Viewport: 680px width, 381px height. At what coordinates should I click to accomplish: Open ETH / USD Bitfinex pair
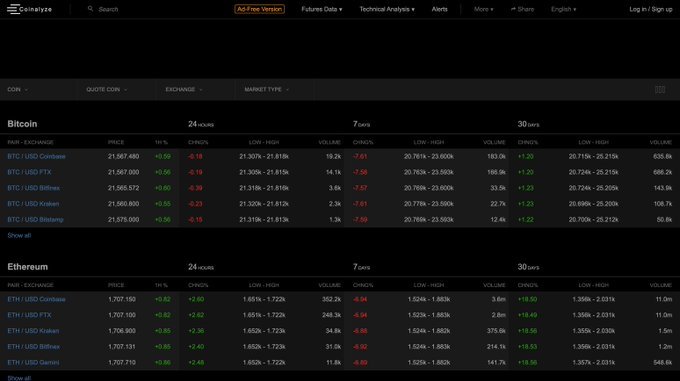pos(33,347)
